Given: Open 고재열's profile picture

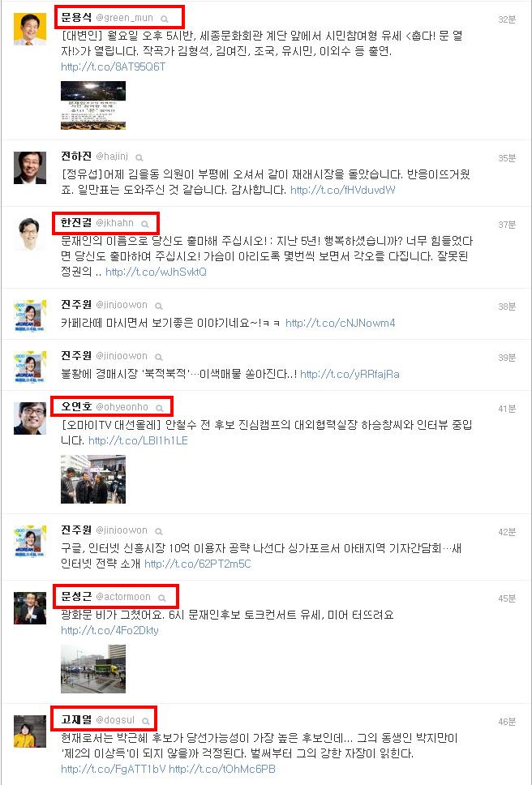Looking at the screenshot, I should coord(30,731).
